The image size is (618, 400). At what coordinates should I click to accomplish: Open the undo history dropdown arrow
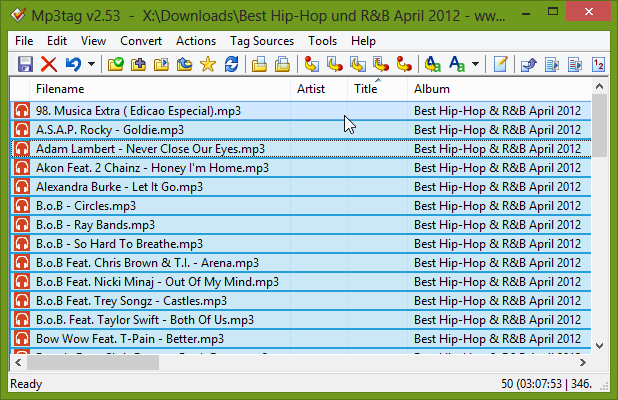91,64
